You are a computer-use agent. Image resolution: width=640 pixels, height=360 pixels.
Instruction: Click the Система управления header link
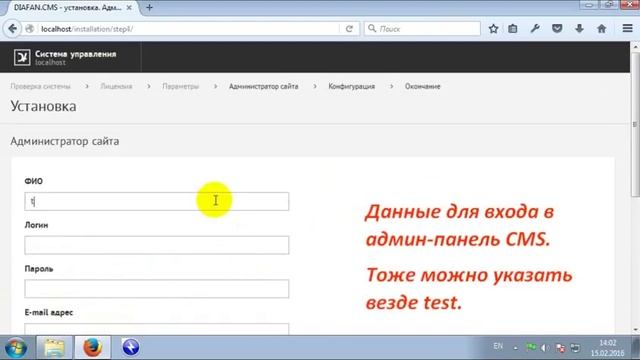(x=76, y=54)
